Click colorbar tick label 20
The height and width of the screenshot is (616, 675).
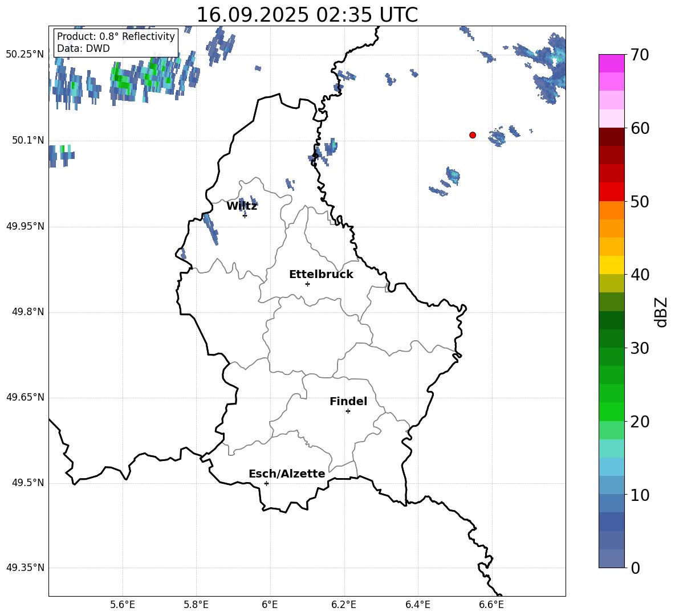(x=640, y=422)
